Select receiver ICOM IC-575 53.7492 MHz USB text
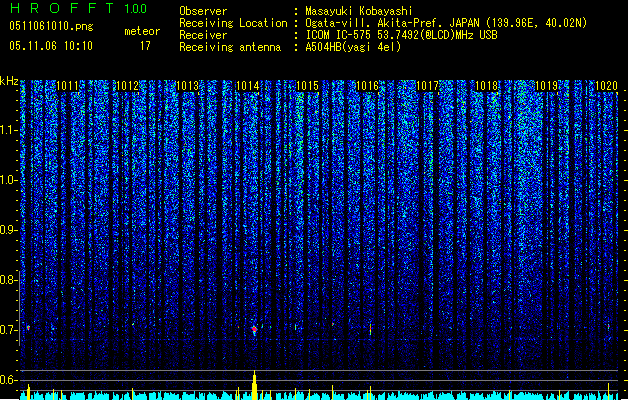 tap(401, 35)
